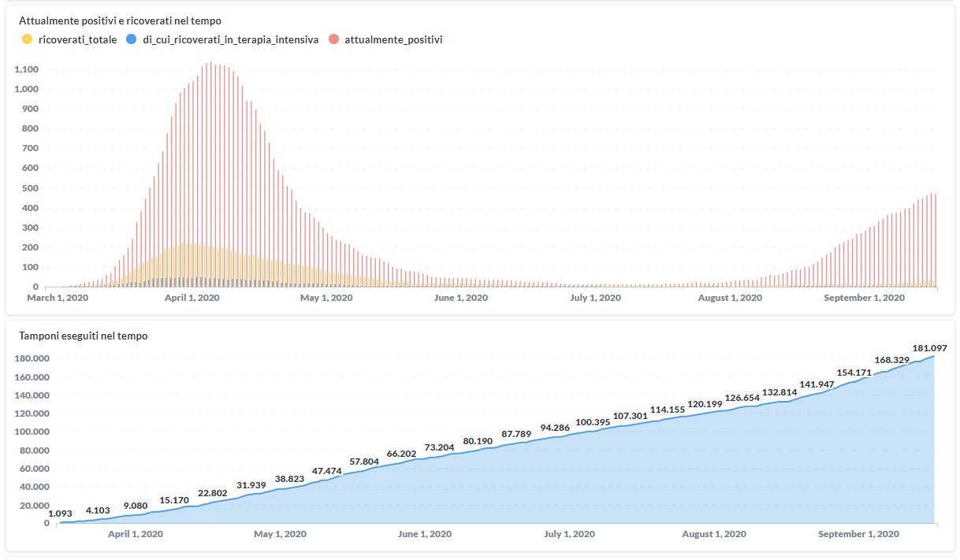Toggle the ricoverati_totale series label
This screenshot has height=560, width=960.
point(77,39)
